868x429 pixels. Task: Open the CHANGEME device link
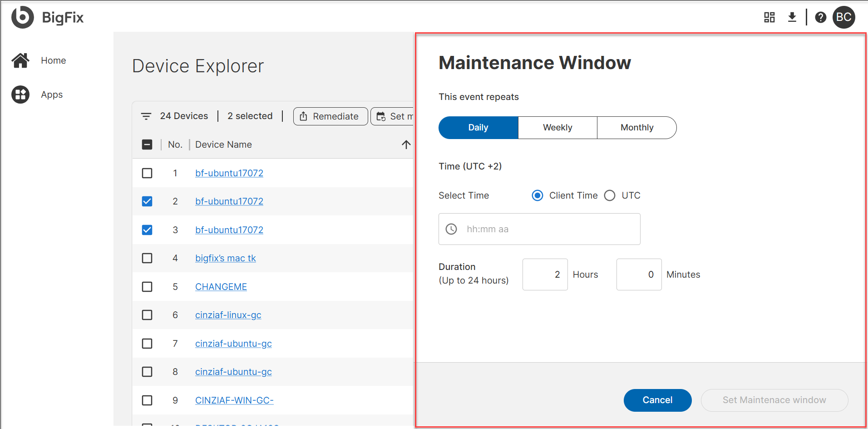[x=221, y=286]
